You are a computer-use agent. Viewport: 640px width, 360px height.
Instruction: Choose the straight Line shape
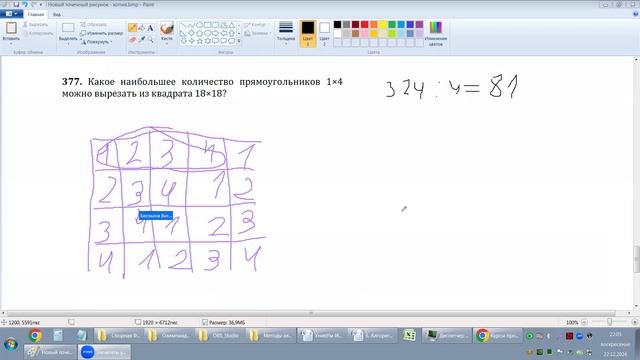(184, 25)
